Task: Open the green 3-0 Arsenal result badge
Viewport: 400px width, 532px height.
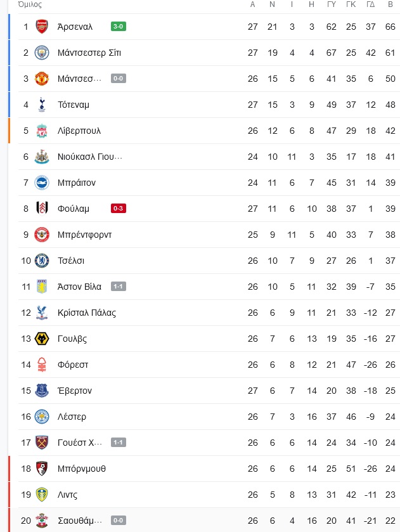Action: pos(119,27)
